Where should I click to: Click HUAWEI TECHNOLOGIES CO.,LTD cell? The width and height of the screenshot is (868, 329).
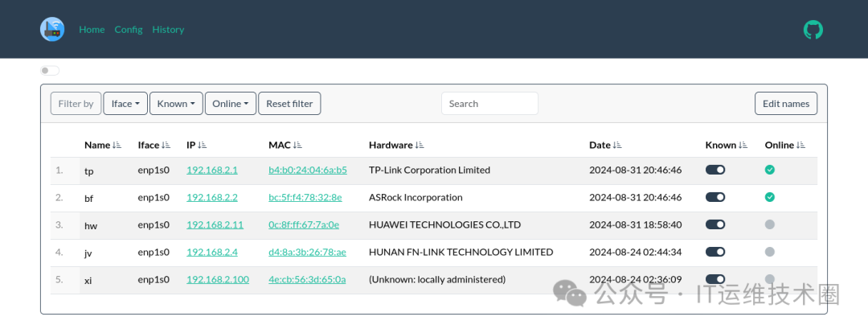click(444, 224)
